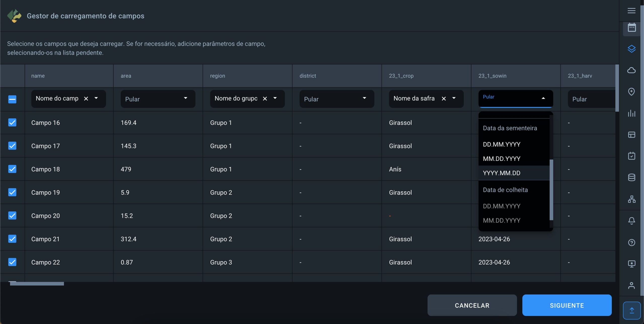This screenshot has width=644, height=324.
Task: Select YYYY.MM.DD sowing date format
Action: [501, 173]
